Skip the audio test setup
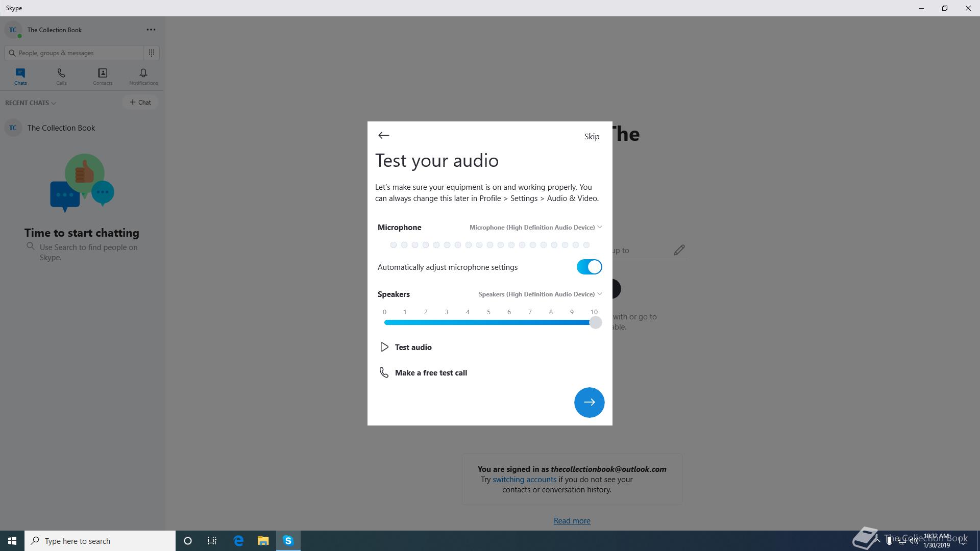The image size is (980, 551). [592, 136]
